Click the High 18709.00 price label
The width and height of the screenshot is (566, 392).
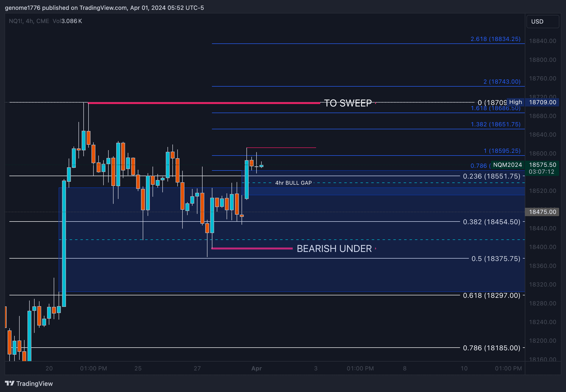533,102
